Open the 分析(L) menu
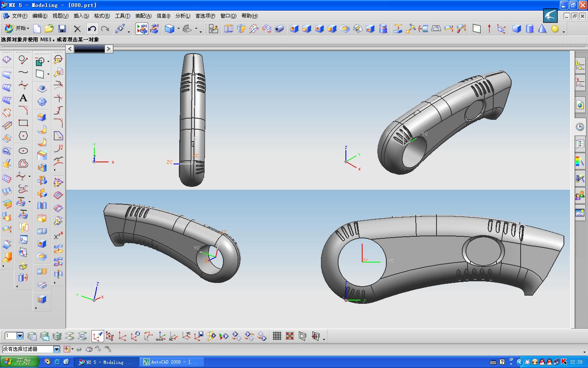This screenshot has width=588, height=368. [183, 16]
